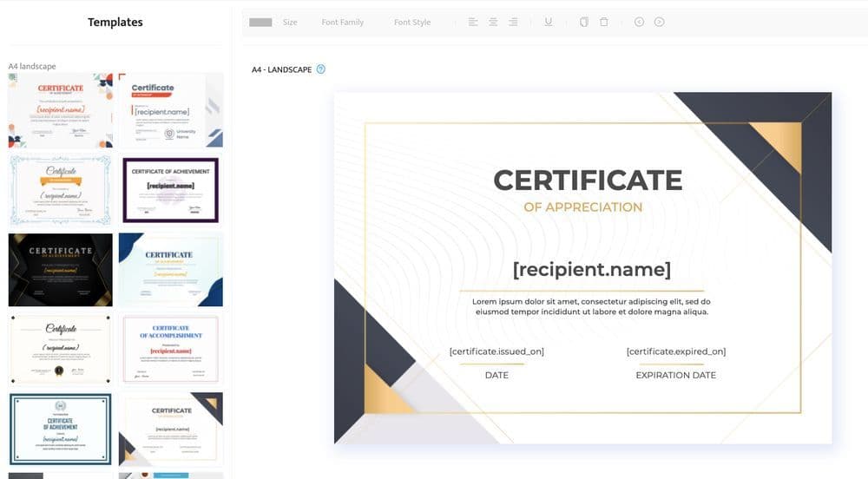This screenshot has height=479, width=868.
Task: Click the trash delete icon
Action: pos(604,22)
